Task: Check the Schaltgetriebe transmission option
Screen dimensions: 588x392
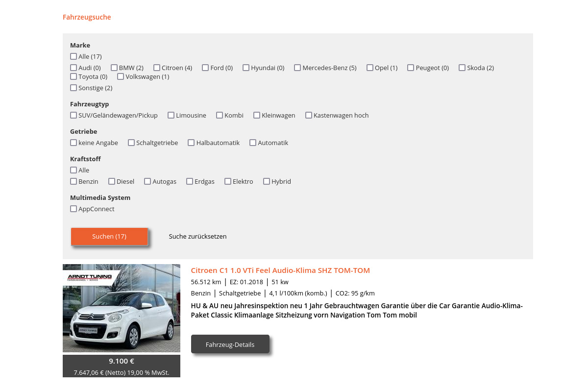Action: 131,143
